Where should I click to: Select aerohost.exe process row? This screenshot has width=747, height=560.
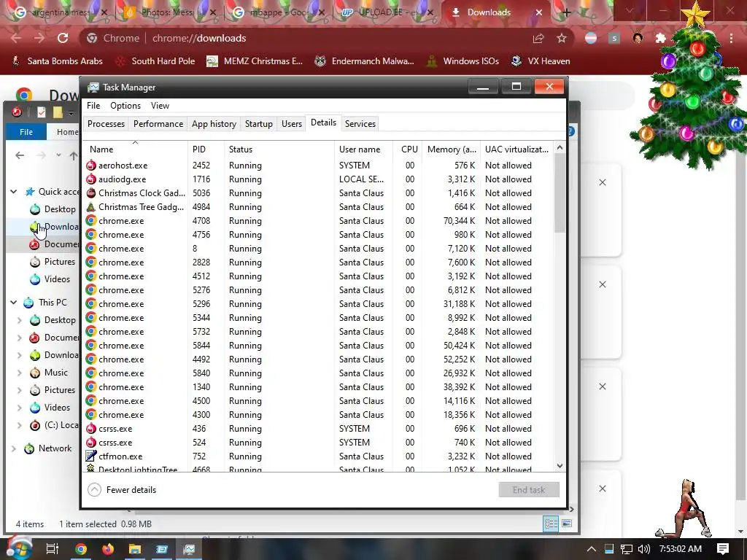pos(318,166)
